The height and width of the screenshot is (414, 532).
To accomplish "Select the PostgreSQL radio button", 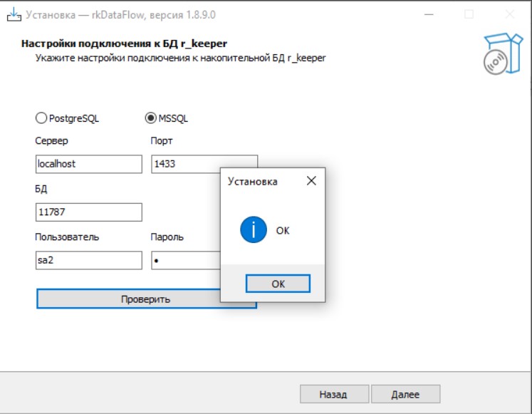I will [x=41, y=118].
